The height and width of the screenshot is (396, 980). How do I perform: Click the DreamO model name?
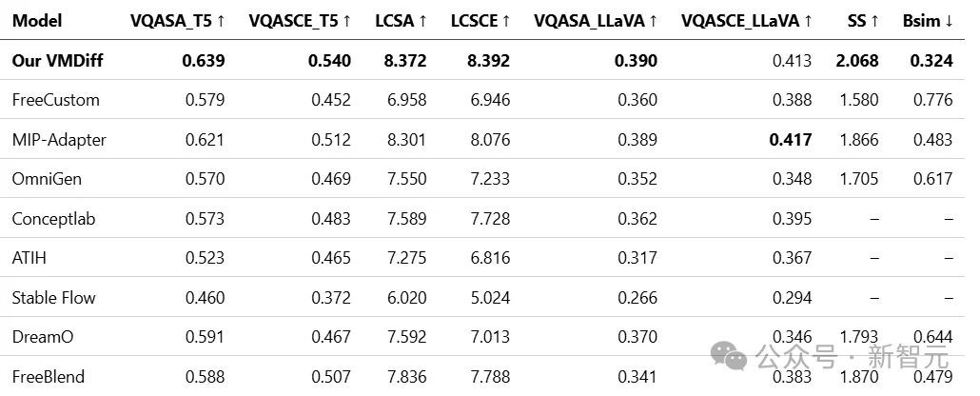(x=44, y=337)
